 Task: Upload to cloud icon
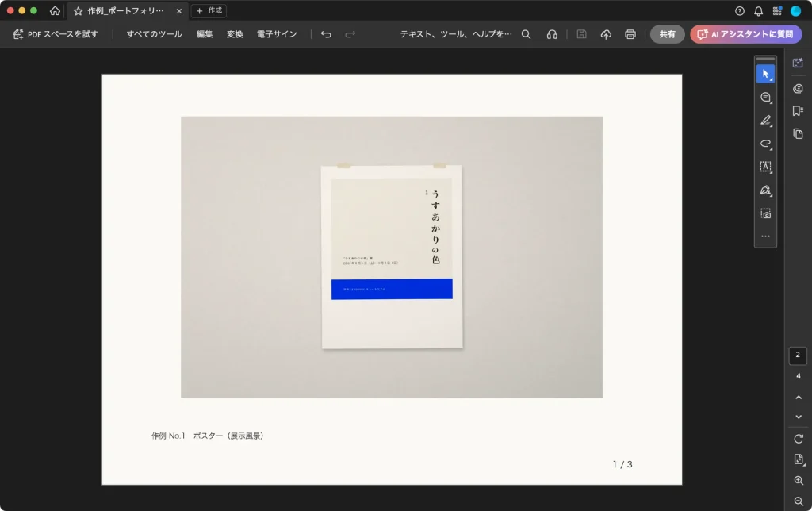pyautogui.click(x=606, y=34)
